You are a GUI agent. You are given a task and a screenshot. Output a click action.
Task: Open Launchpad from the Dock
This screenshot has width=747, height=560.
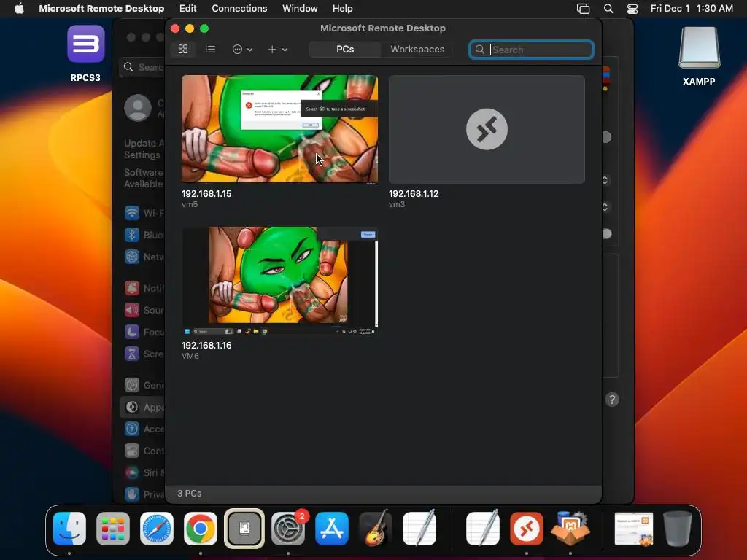click(113, 529)
